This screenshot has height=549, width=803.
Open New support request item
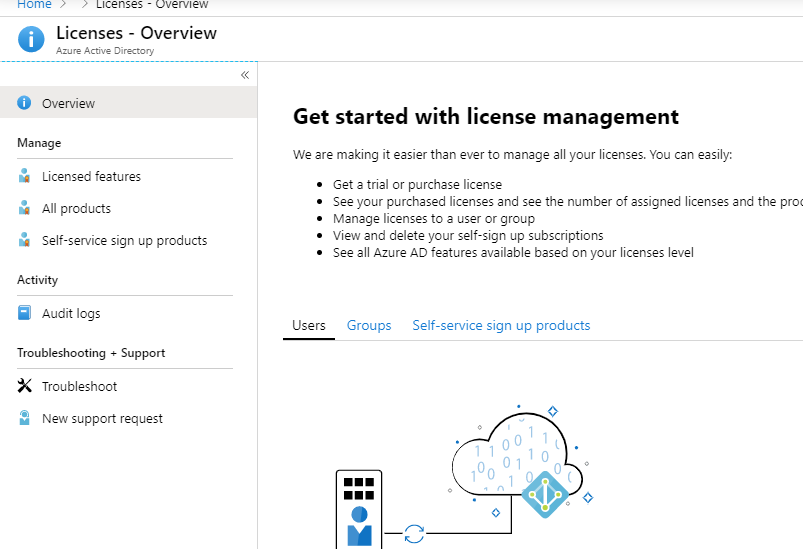click(x=102, y=419)
